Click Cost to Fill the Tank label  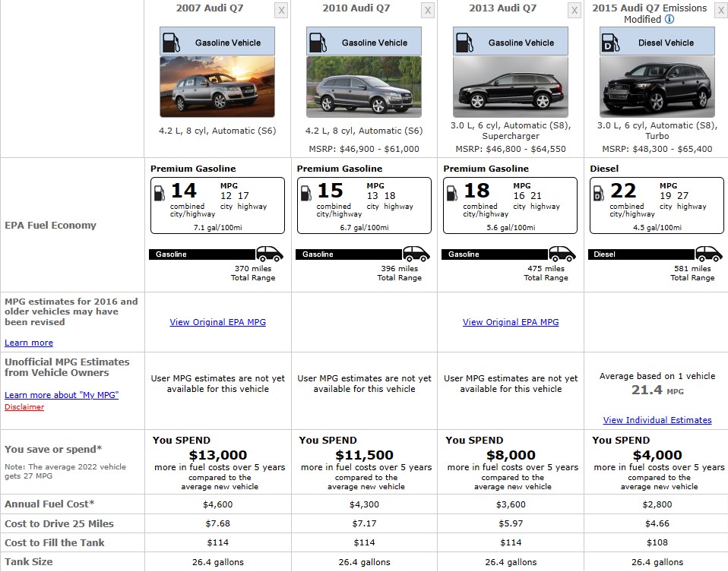point(54,542)
